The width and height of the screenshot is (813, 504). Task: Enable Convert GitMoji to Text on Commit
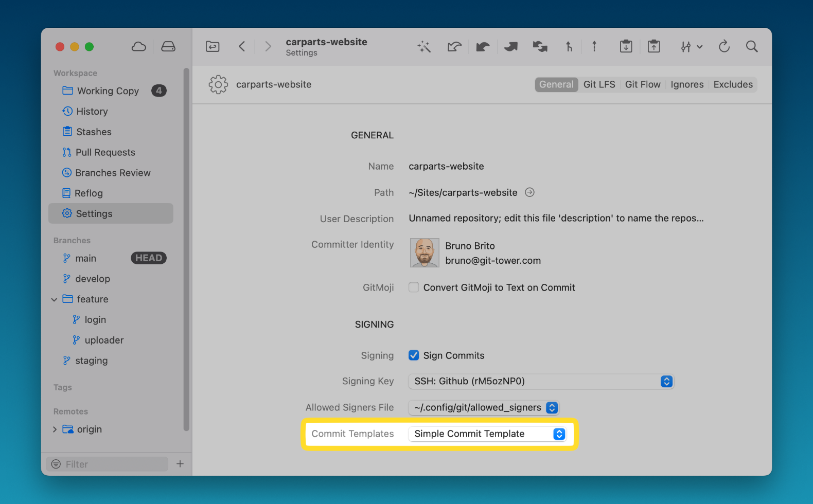414,287
